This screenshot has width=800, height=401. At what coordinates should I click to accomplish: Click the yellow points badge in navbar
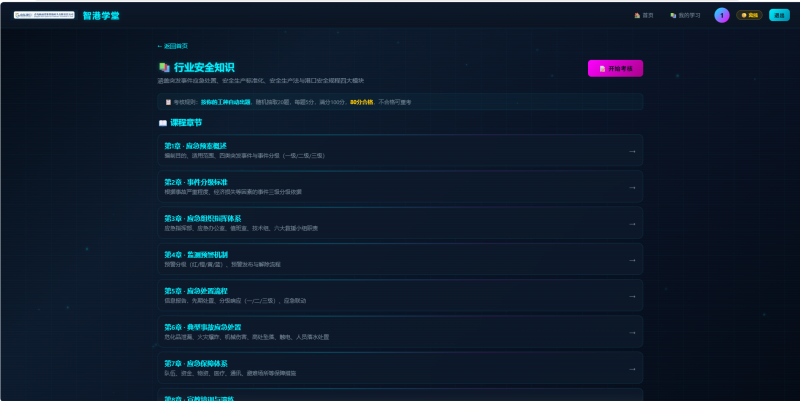[749, 15]
